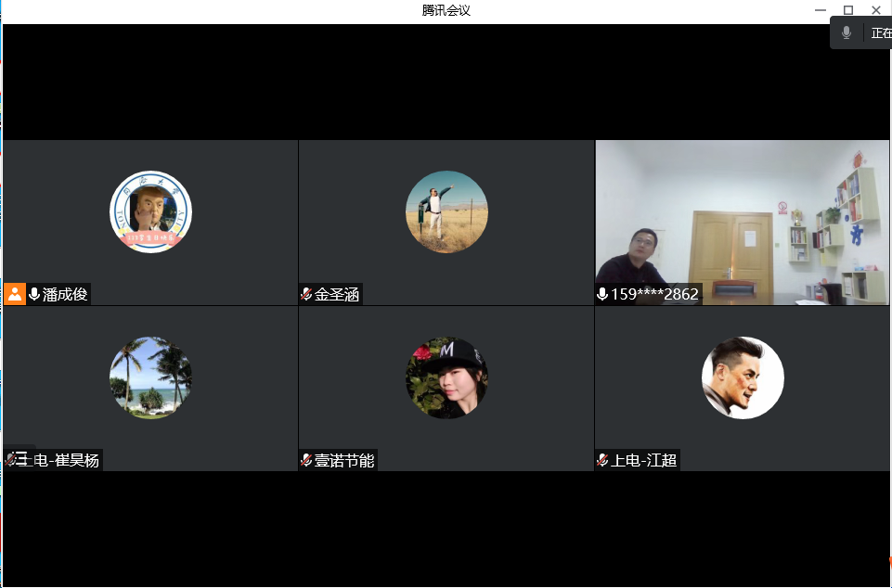
Task: Click 壹诺节能's avatar with black cap
Action: tap(446, 377)
